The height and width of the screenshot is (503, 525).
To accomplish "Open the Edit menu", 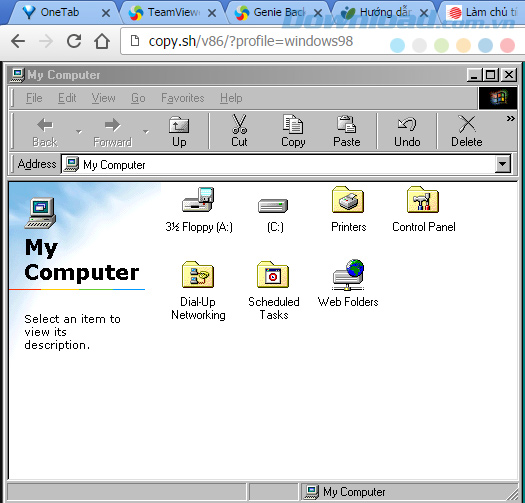I will coord(67,98).
